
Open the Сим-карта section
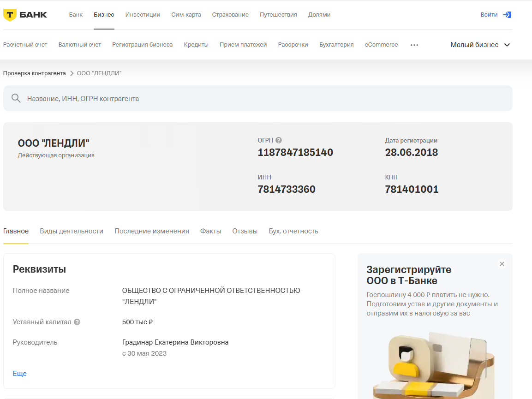(186, 15)
